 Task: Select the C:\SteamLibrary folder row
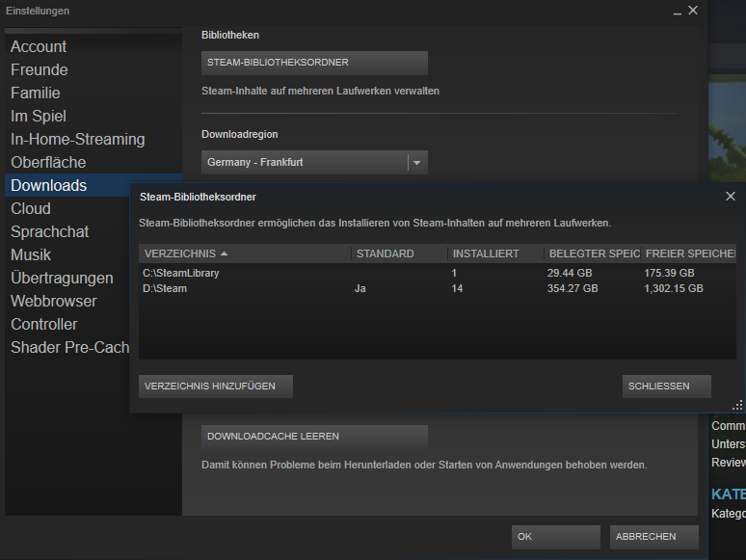(438, 273)
